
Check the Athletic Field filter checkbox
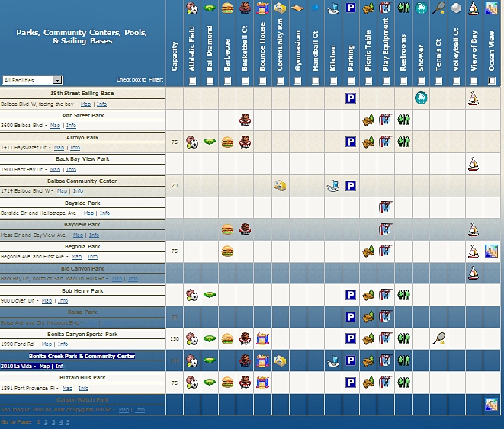[x=192, y=80]
